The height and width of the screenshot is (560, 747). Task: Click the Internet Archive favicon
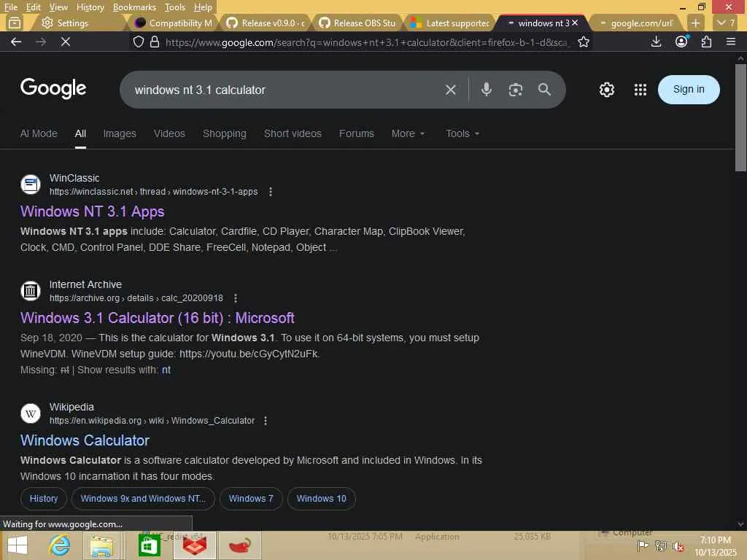tap(31, 290)
